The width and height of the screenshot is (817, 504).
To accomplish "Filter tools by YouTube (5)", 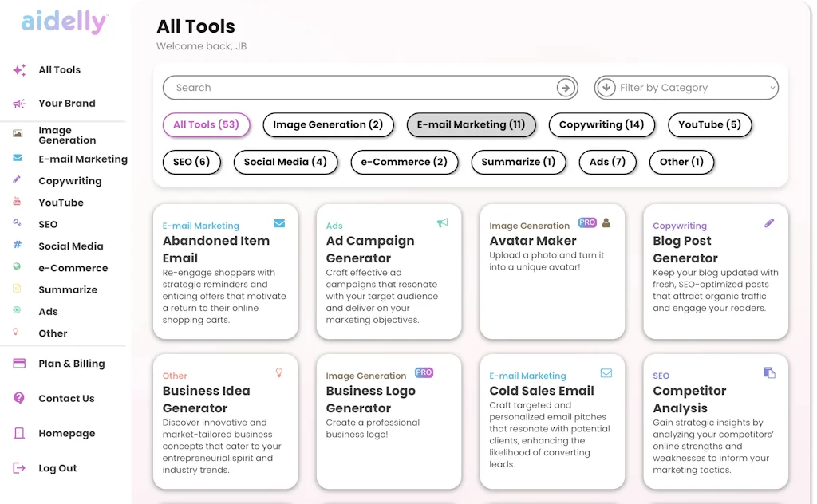I will pos(709,125).
